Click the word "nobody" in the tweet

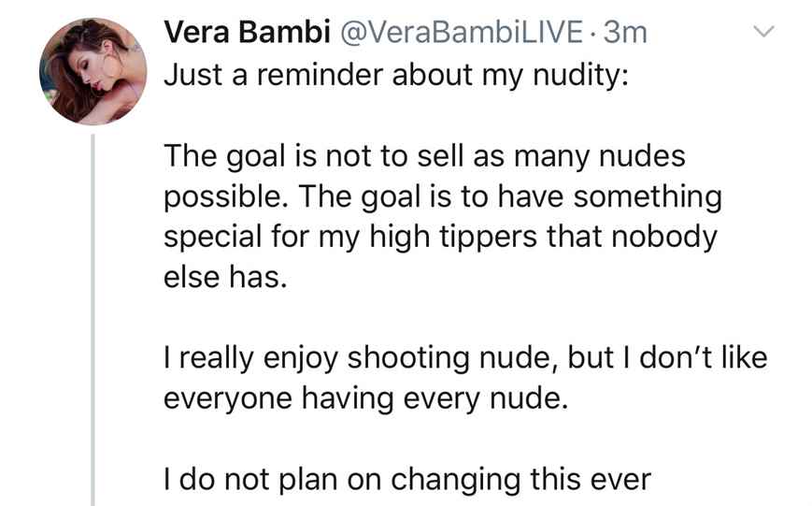[x=663, y=238]
